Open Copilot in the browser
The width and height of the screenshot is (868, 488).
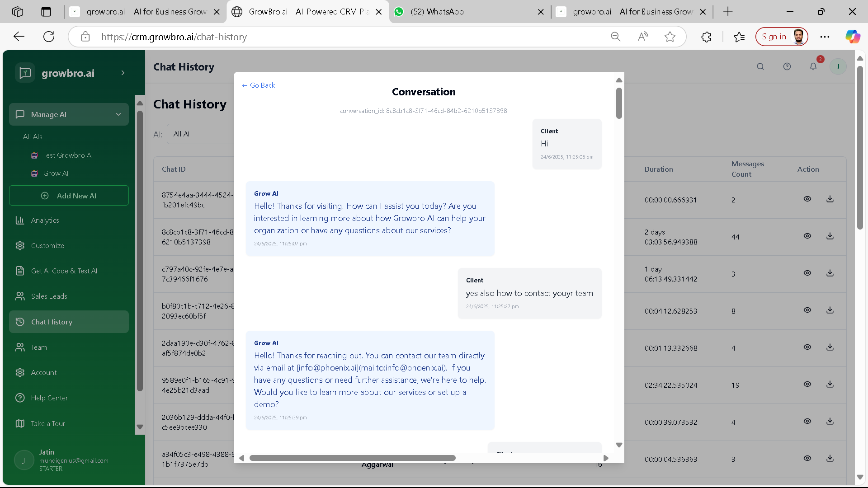point(853,37)
